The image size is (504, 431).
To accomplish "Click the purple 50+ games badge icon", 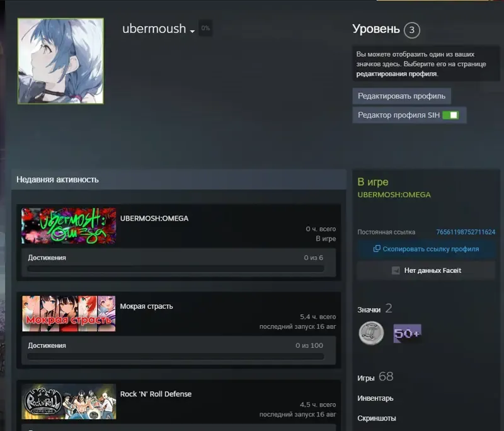I will (407, 333).
